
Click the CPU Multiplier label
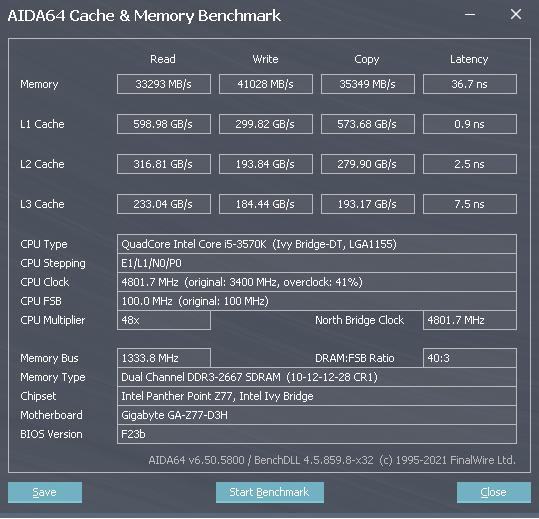pos(53,320)
